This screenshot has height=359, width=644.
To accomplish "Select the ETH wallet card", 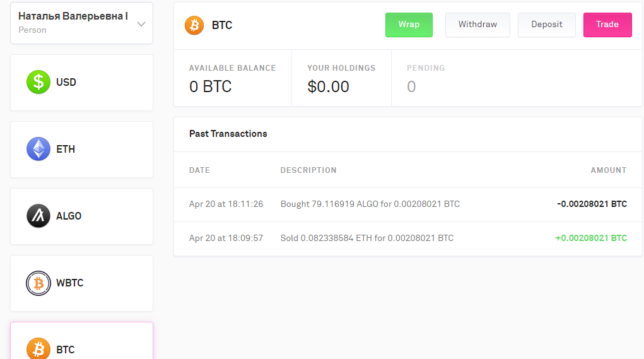I will click(82, 150).
